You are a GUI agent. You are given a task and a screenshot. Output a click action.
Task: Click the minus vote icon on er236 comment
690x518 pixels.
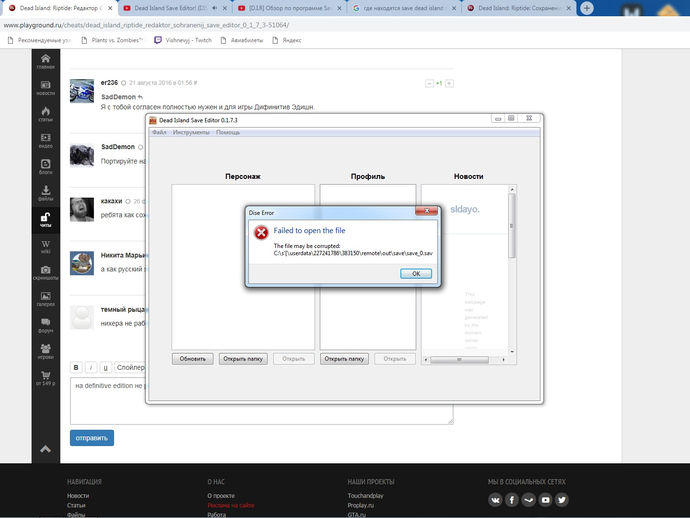pyautogui.click(x=429, y=84)
